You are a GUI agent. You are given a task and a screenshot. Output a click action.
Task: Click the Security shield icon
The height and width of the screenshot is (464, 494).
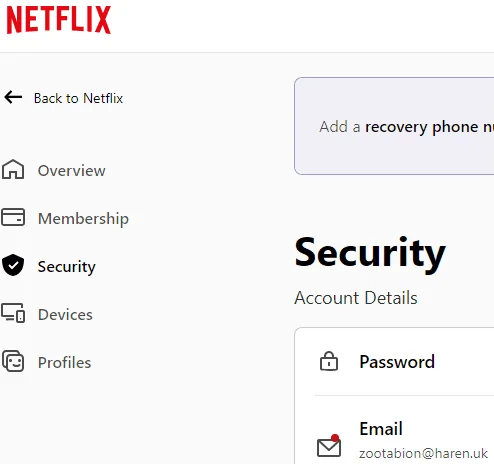(x=13, y=265)
